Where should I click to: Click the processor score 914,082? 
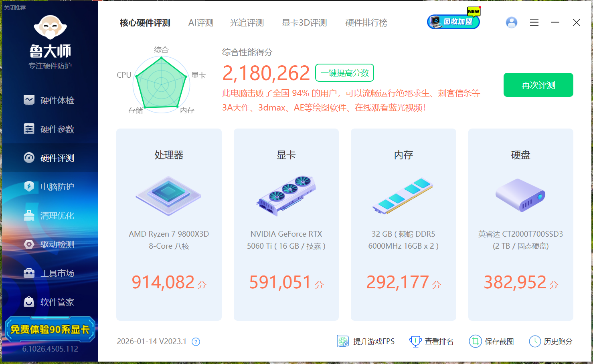[163, 282]
